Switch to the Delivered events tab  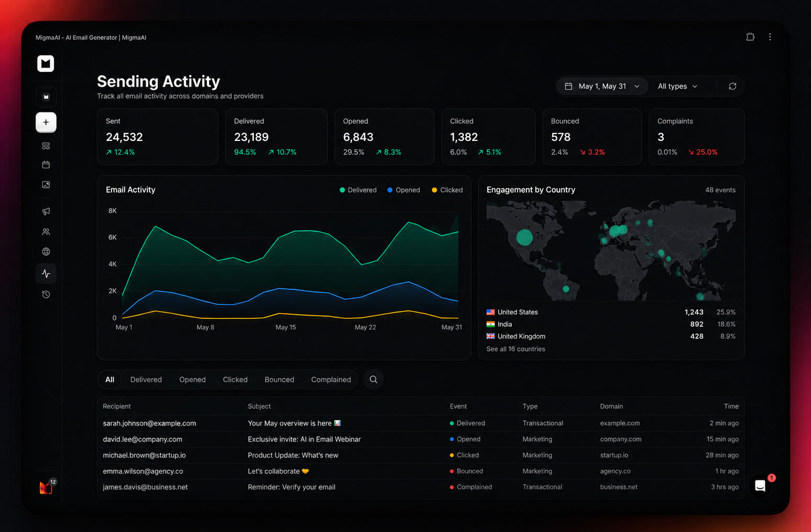tap(146, 380)
